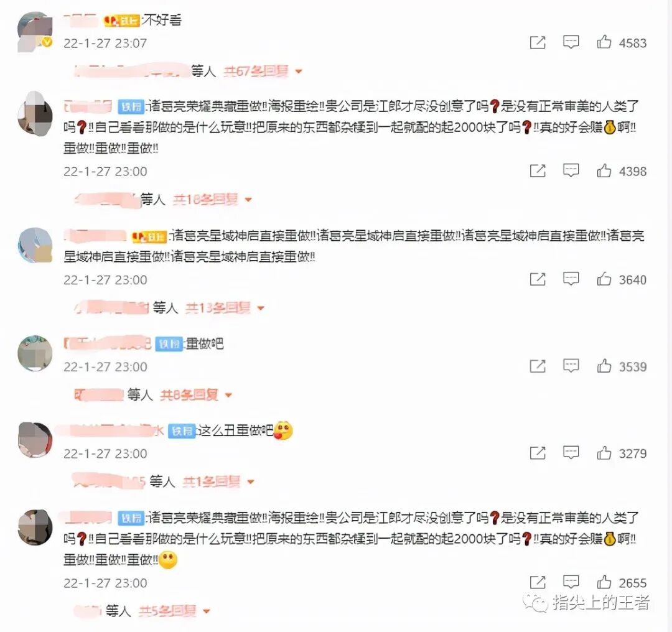Open avatar of the 星域神启 commenter
This screenshot has width=672, height=632.
(x=35, y=245)
